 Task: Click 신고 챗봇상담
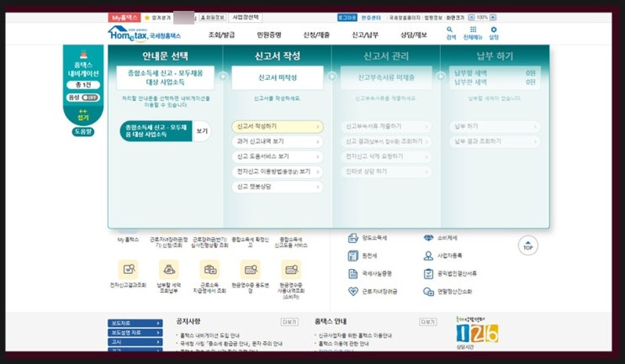(278, 187)
